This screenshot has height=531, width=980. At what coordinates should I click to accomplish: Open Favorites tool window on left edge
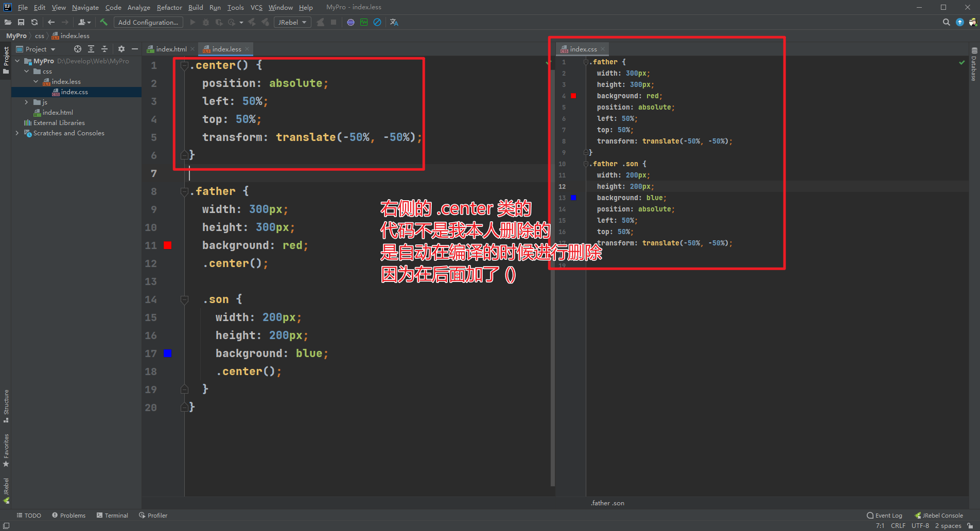tap(6, 450)
